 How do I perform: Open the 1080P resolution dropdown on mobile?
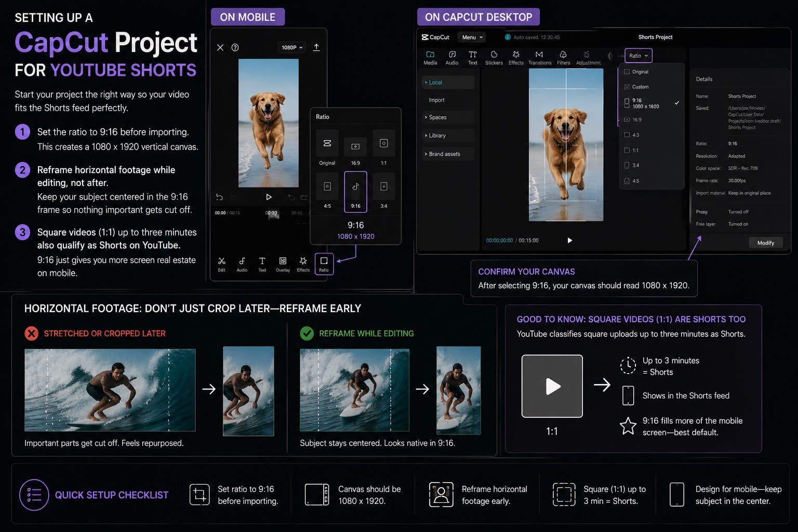(292, 47)
